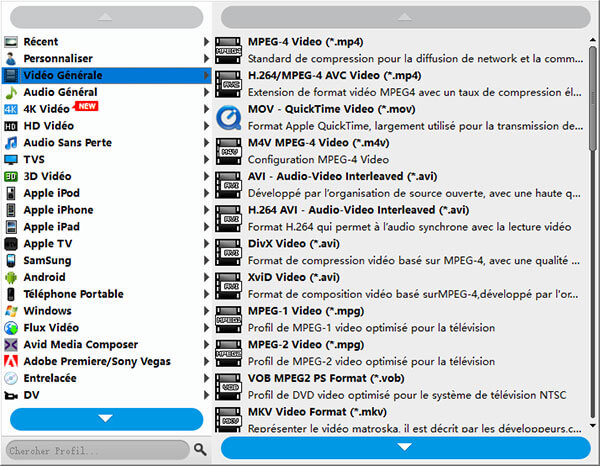This screenshot has width=600, height=466.
Task: Click the Téléphone Portable icon
Action: click(11, 294)
